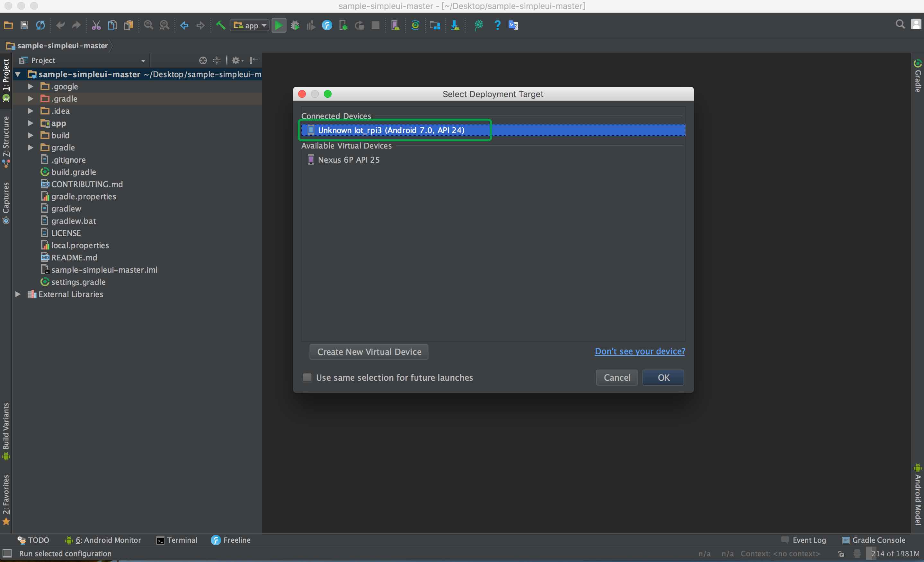Click the Copy icon in the toolbar
Image resolution: width=924 pixels, height=562 pixels.
point(112,25)
